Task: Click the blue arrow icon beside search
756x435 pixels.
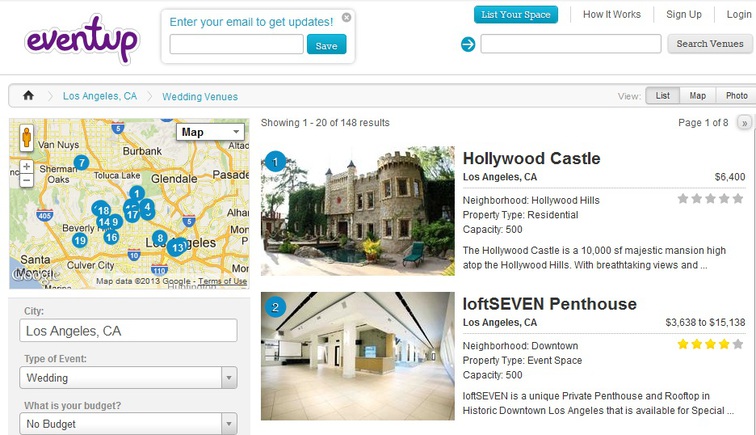Action: [468, 44]
